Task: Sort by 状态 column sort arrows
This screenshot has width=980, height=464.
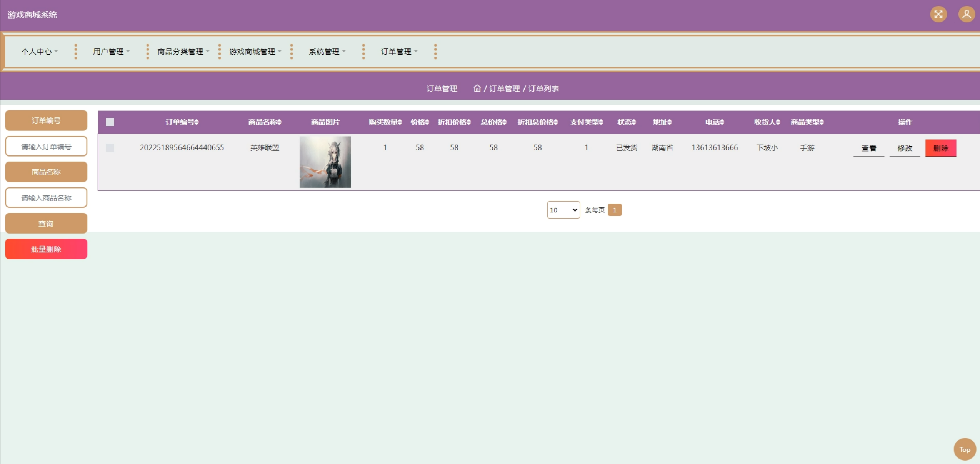Action: tap(634, 122)
